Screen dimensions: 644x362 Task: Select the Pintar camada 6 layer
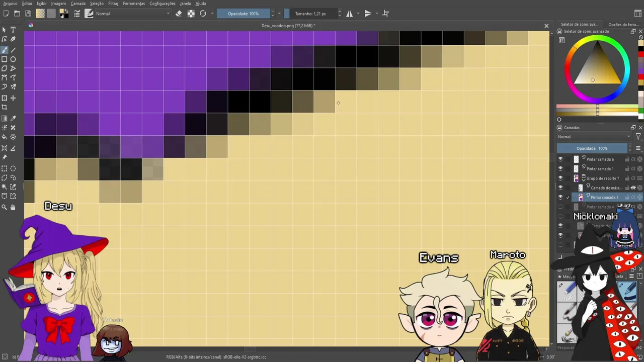(600, 159)
